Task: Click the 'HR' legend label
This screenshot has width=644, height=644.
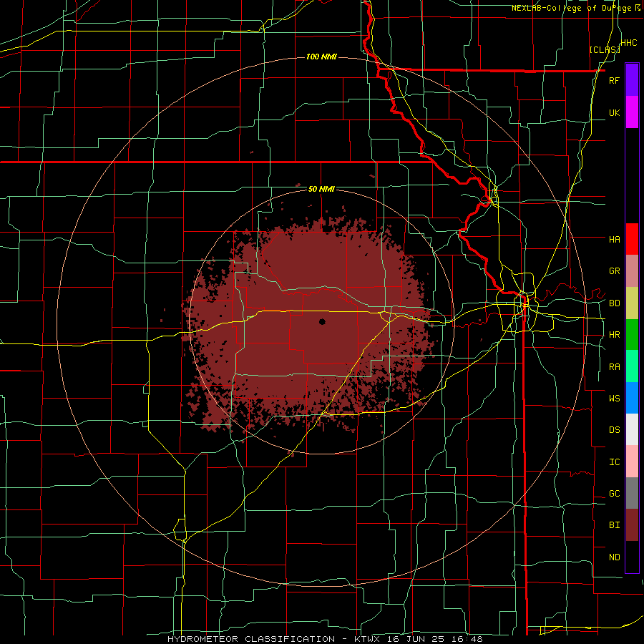Action: tap(614, 335)
